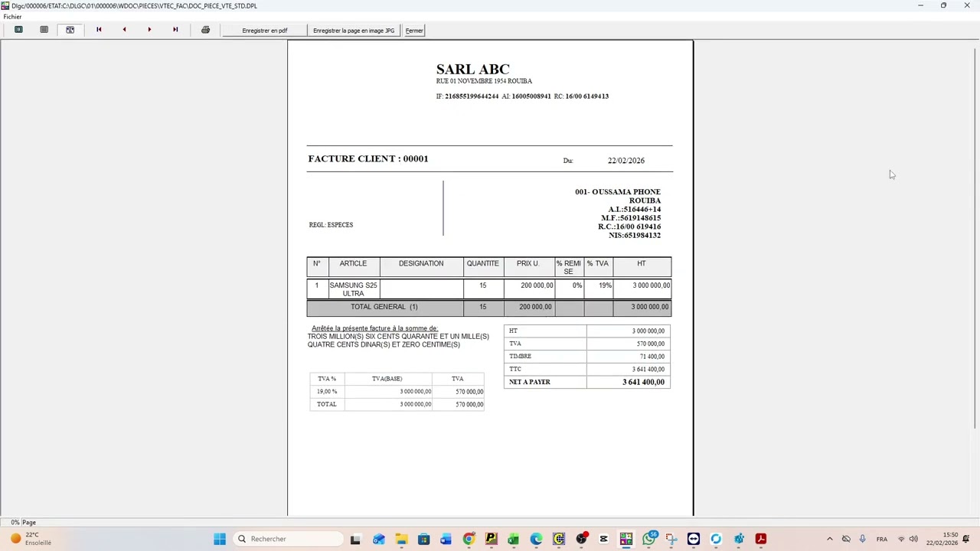Screen dimensions: 980x551
Task: Click the REGL: ESPECES payment text
Action: click(x=331, y=225)
